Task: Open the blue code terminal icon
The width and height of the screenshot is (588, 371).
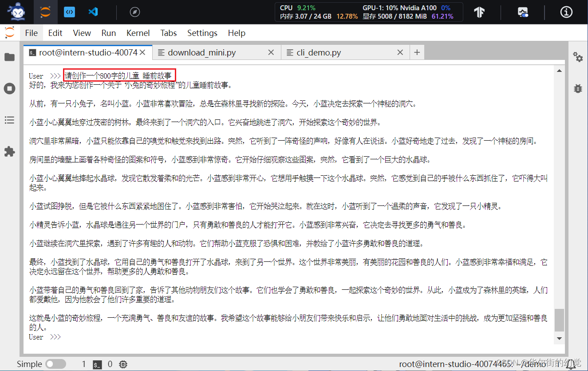Action: 69,12
